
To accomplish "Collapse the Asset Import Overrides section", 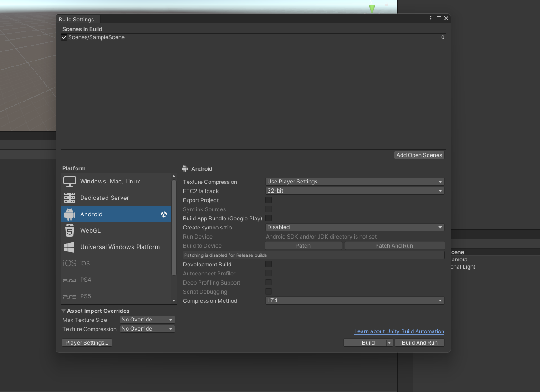I will (x=64, y=311).
